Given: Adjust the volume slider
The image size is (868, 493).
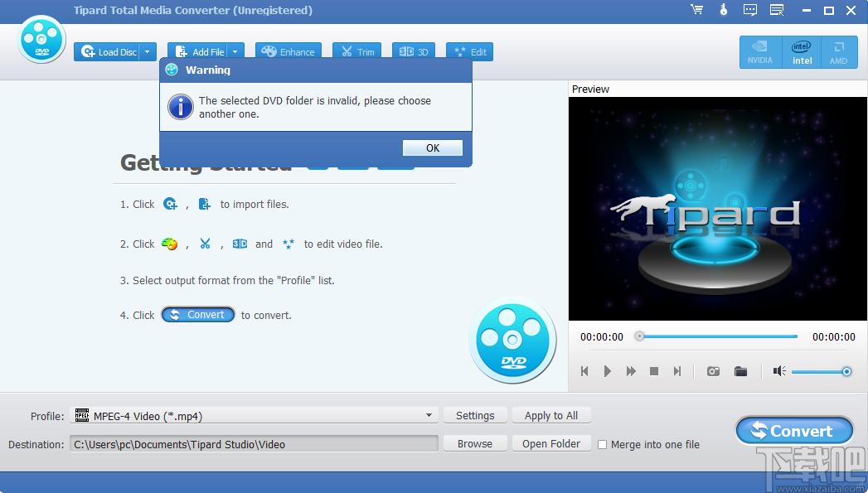Looking at the screenshot, I should 822,372.
